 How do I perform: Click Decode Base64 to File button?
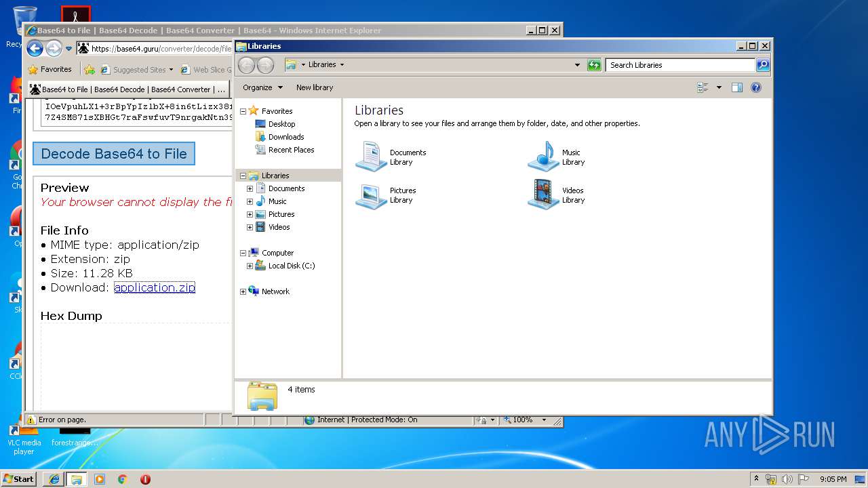114,154
